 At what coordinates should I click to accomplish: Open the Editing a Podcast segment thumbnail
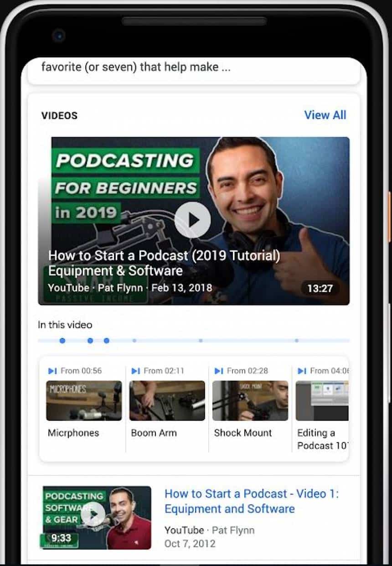(x=322, y=400)
